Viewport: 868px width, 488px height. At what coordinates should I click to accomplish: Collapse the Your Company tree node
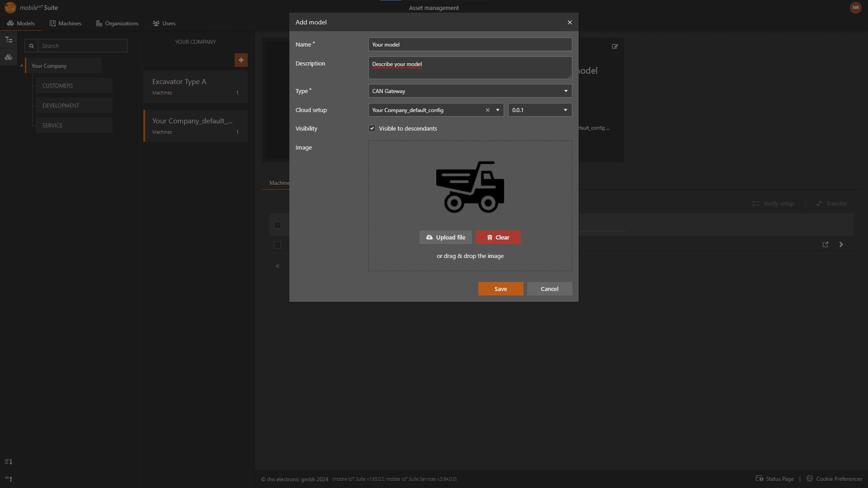tap(21, 66)
